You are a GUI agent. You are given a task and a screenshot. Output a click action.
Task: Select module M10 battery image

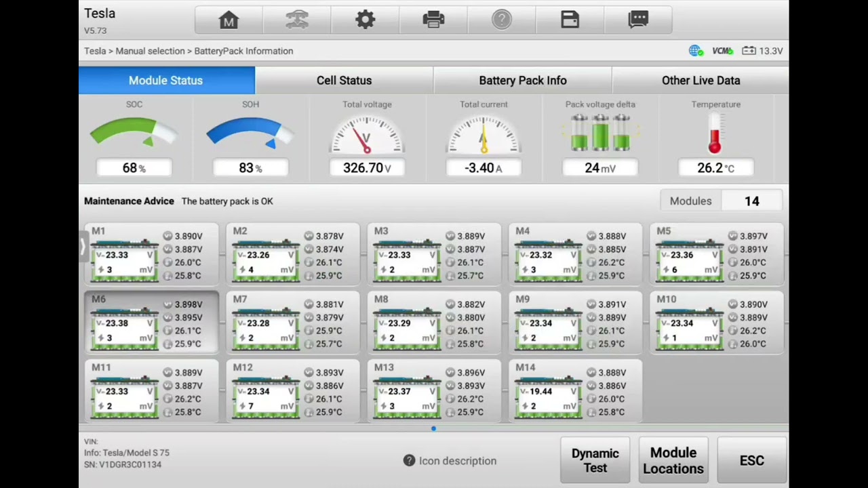click(x=690, y=329)
